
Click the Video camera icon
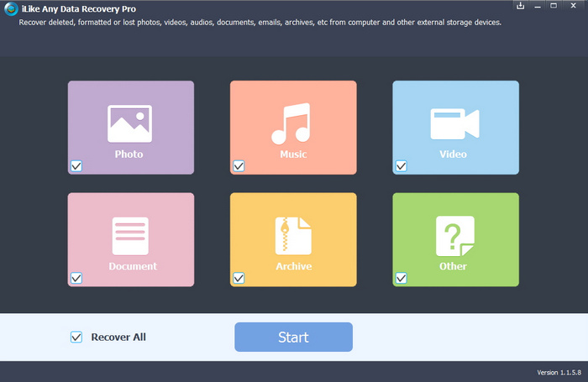tap(454, 123)
